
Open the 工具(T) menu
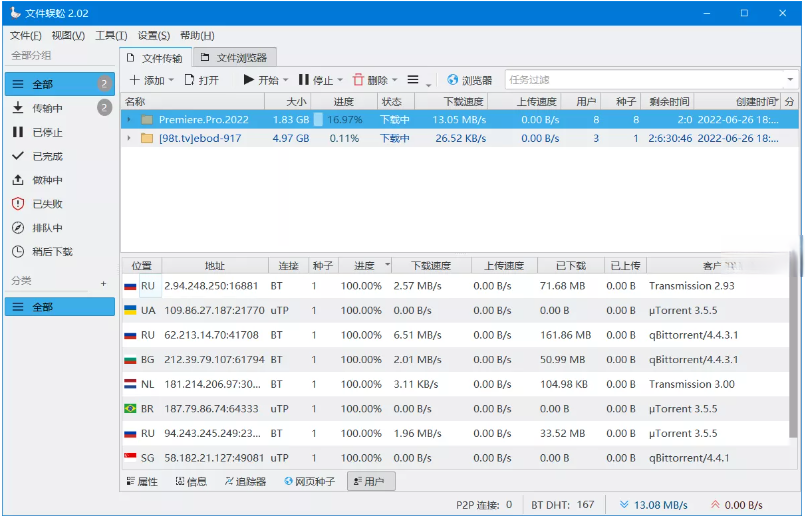111,35
